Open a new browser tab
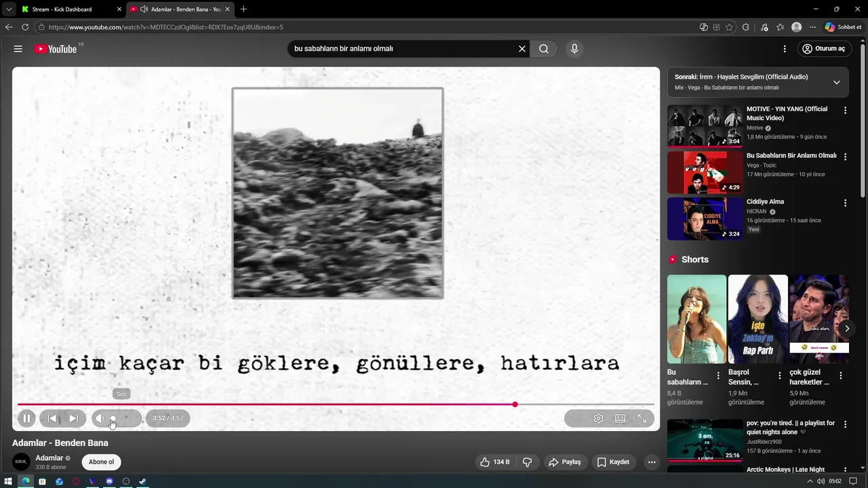Screen dimensions: 868x488 (243, 9)
